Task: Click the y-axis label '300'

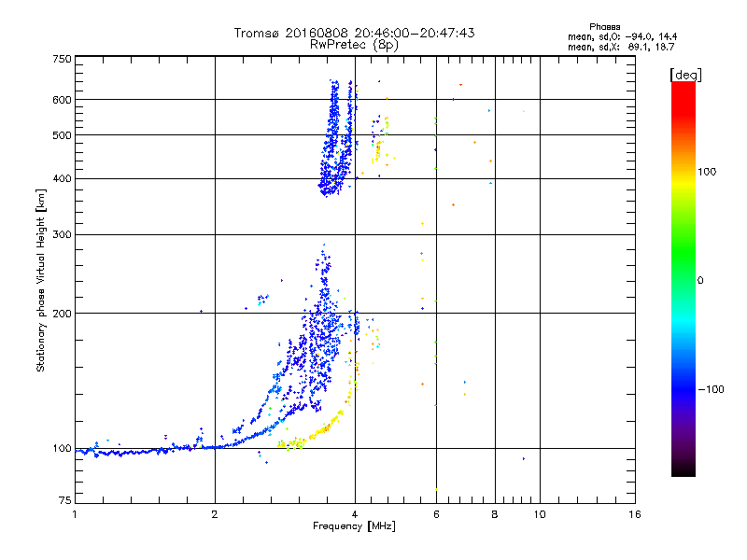Action: coord(62,235)
